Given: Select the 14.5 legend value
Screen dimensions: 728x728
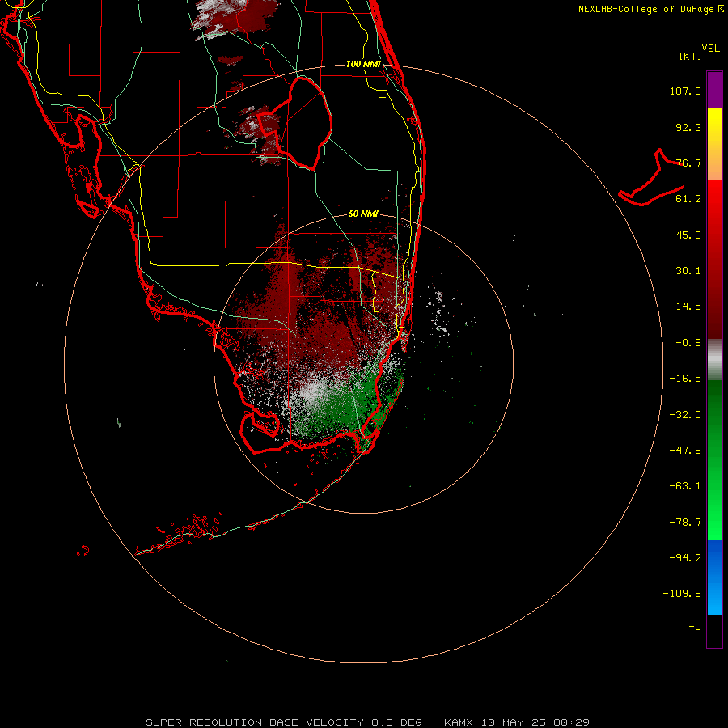Looking at the screenshot, I should [688, 307].
